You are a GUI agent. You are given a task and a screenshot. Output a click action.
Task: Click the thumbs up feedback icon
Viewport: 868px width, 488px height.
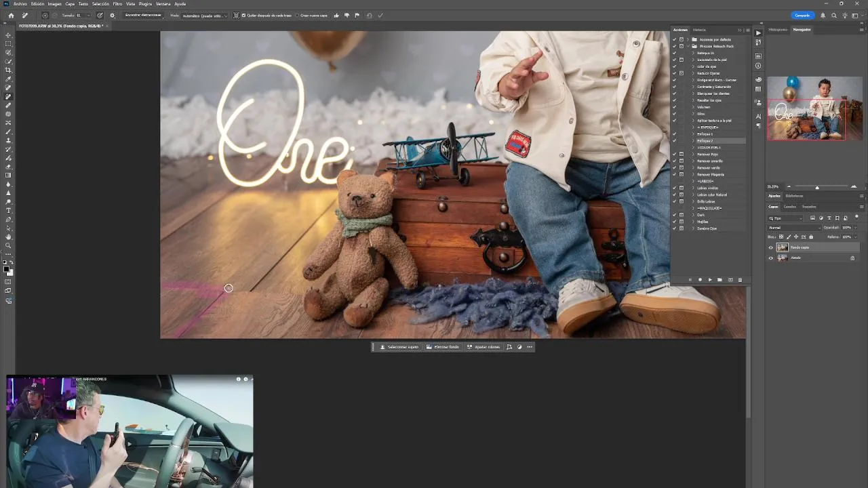pos(336,15)
